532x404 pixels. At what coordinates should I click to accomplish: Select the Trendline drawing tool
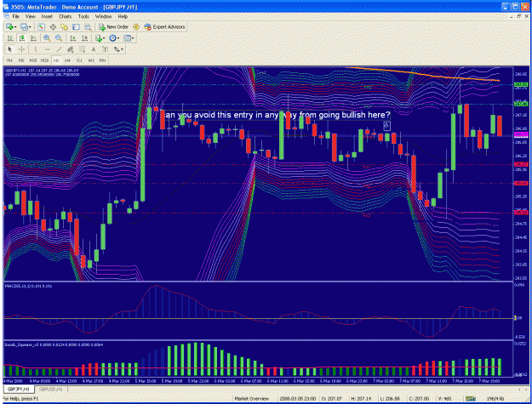click(59, 49)
